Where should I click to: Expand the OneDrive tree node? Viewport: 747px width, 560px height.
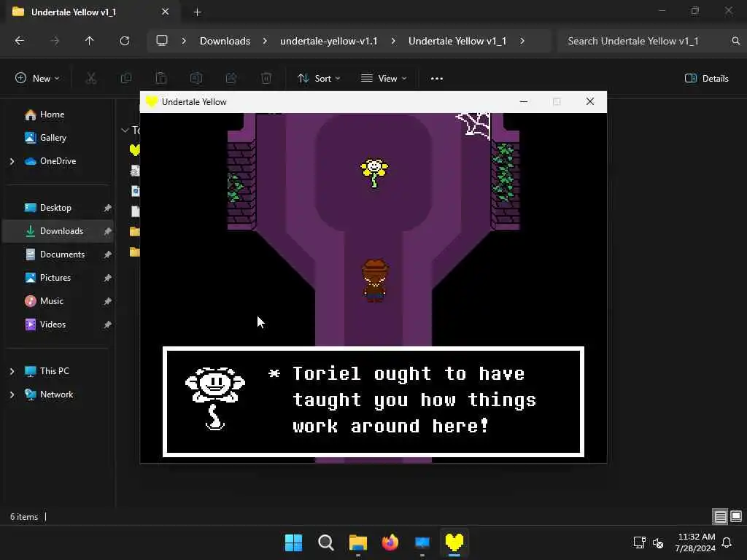click(x=12, y=161)
